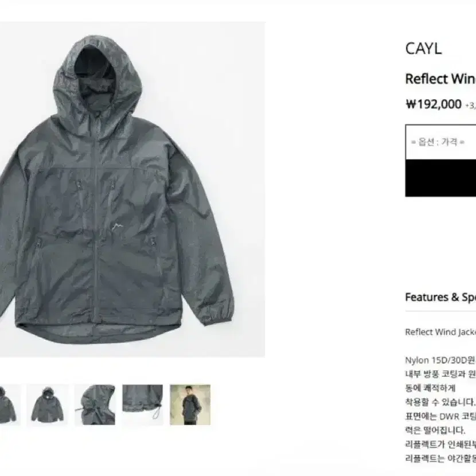Image resolution: width=476 pixels, height=476 pixels.
Task: Select the hem drawcord detail thumbnail
Action: (x=143, y=405)
